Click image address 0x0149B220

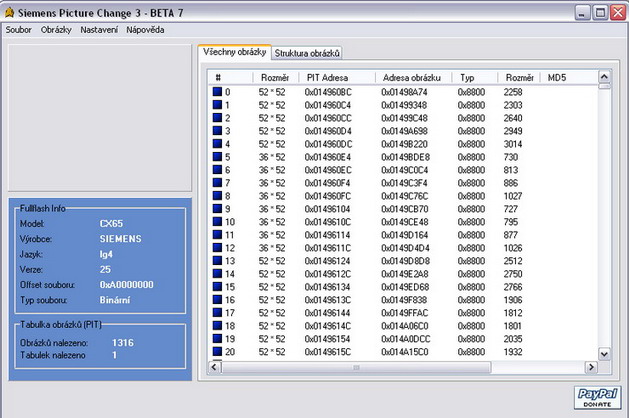404,144
